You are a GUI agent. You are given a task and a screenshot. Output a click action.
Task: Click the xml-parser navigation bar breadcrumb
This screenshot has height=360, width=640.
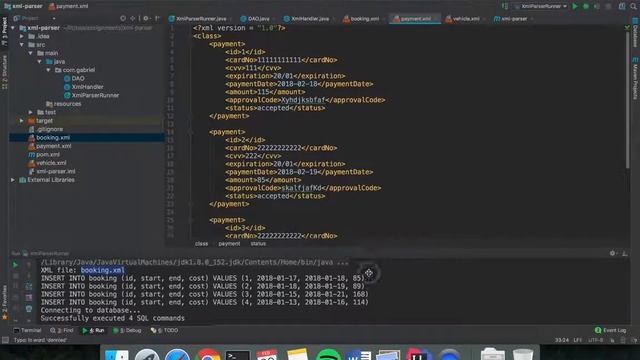point(23,6)
